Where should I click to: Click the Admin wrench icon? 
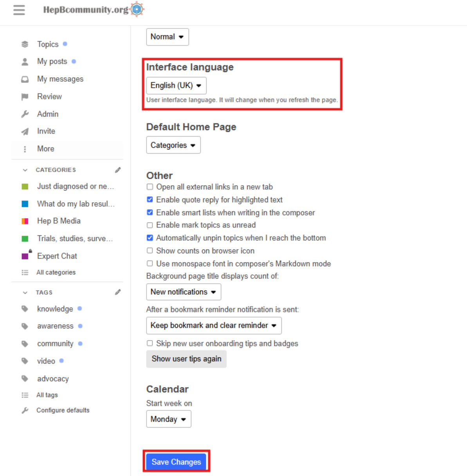tap(25, 114)
